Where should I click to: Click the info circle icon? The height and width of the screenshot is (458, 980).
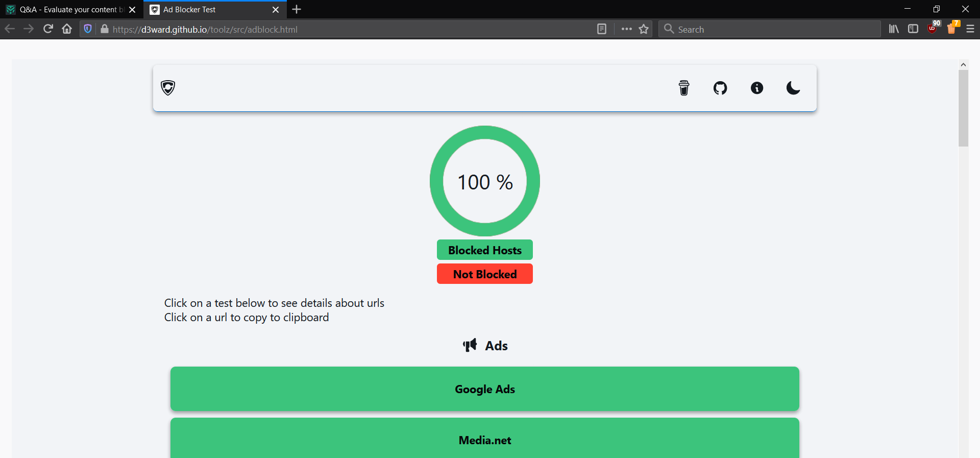[757, 88]
